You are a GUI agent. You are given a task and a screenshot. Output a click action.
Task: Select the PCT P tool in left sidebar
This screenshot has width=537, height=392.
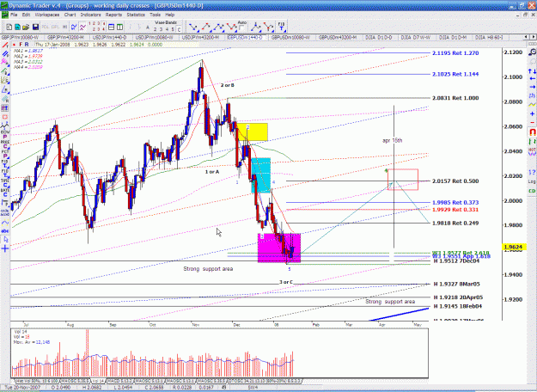(5, 153)
